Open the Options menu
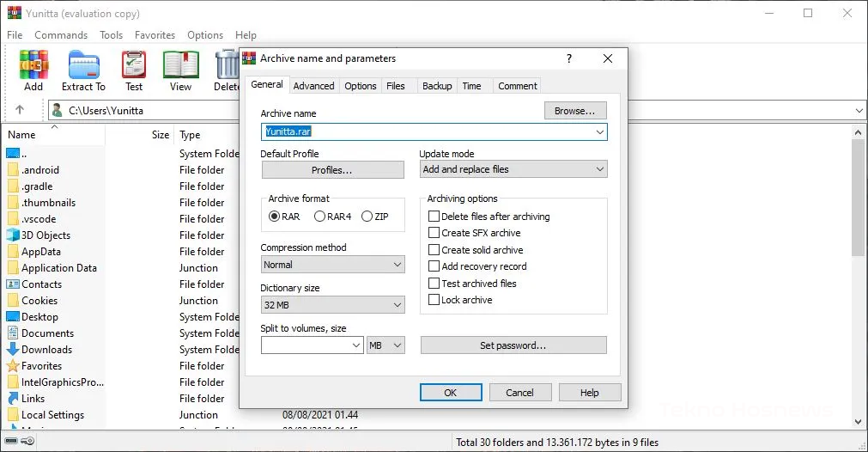This screenshot has height=452, width=868. (205, 35)
